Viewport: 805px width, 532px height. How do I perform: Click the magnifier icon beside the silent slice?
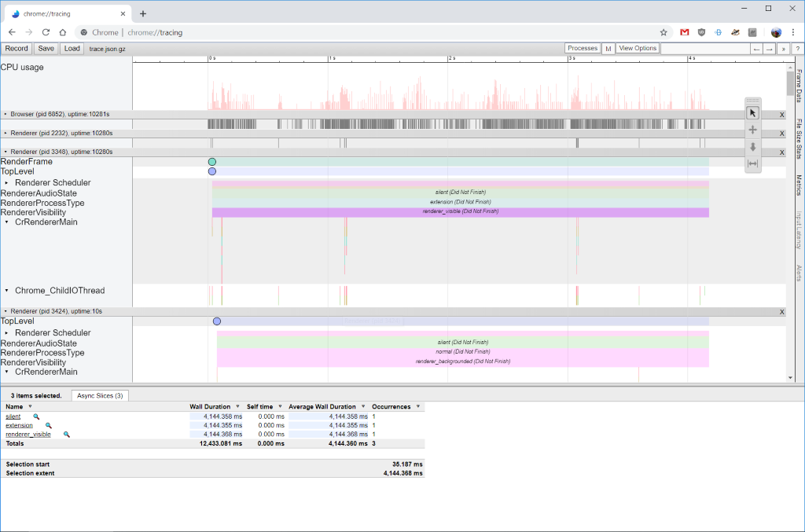(x=36, y=416)
